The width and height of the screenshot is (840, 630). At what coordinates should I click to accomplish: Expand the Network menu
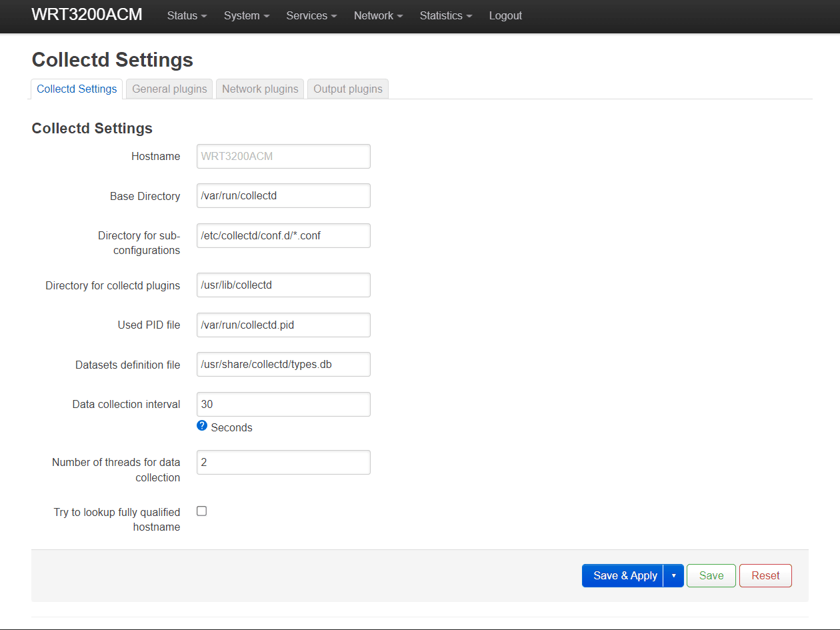point(378,15)
